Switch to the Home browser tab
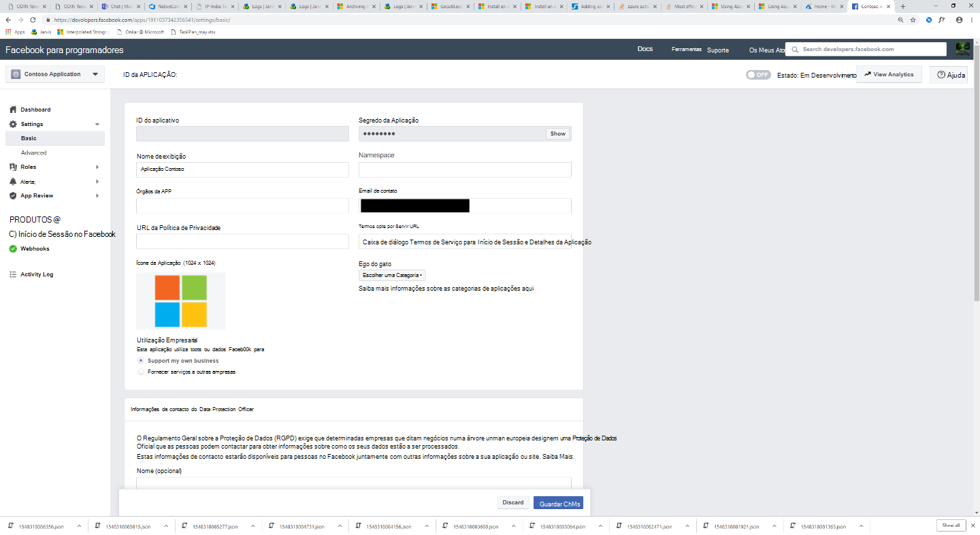Screen dimensions: 980x535 click(x=825, y=6)
